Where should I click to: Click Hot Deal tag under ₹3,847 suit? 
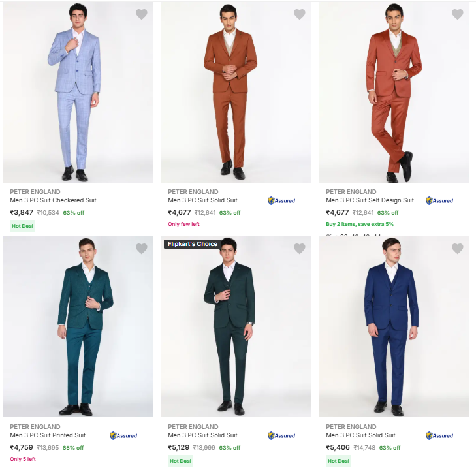coord(23,226)
